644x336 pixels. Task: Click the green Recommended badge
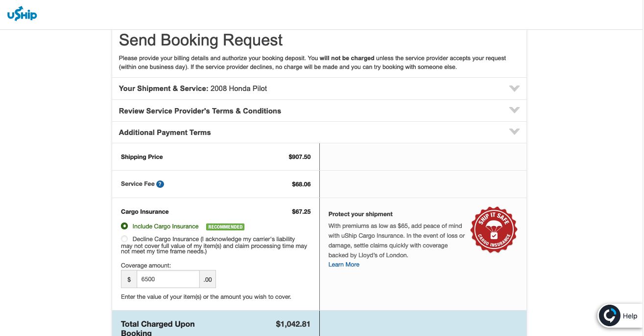pos(225,227)
